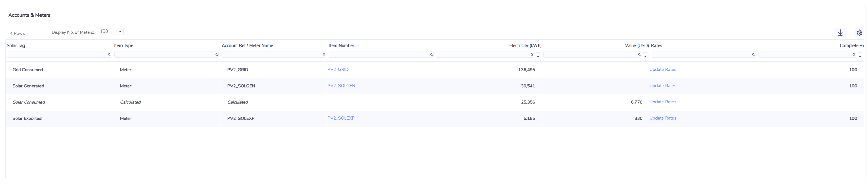The height and width of the screenshot is (186, 868).
Task: Click the download export icon
Action: [840, 33]
